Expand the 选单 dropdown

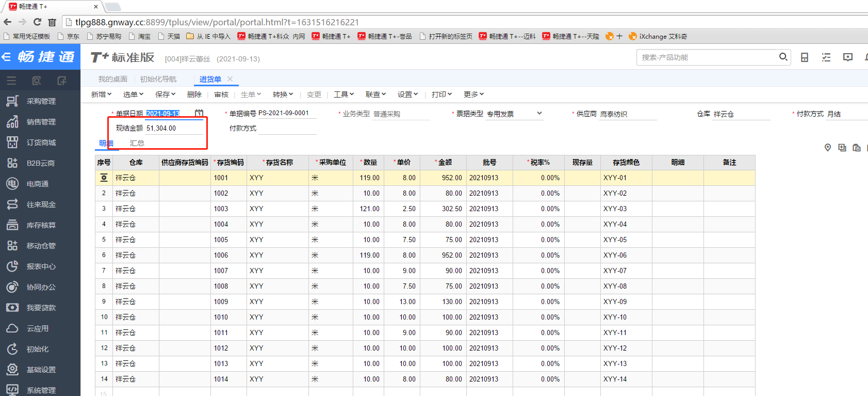pos(133,94)
